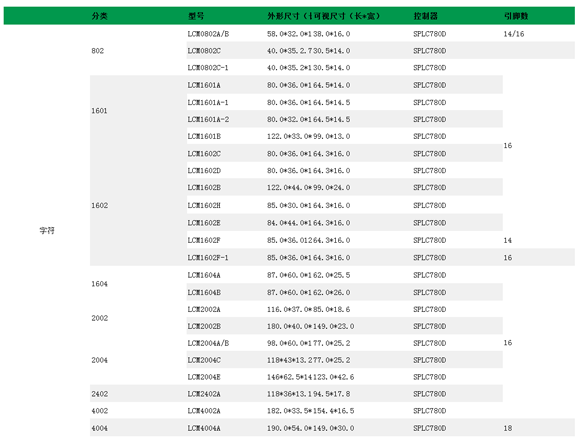The image size is (577, 445).
Task: Choose the LCM1602F-1 model entry
Action: click(208, 258)
